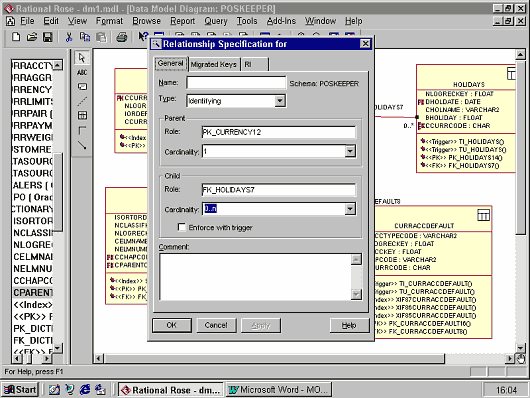Open the Browse menu
Screen dimensions: 530x398
coord(146,21)
